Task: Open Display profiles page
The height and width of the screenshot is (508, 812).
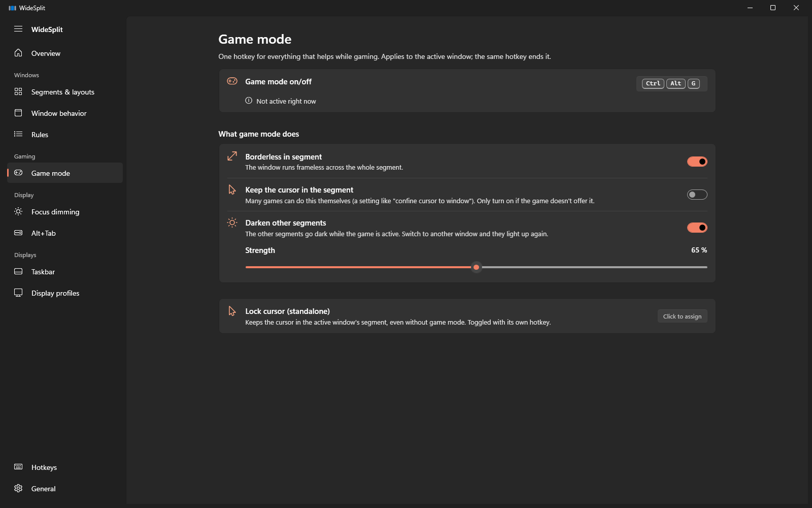Action: (x=65, y=293)
